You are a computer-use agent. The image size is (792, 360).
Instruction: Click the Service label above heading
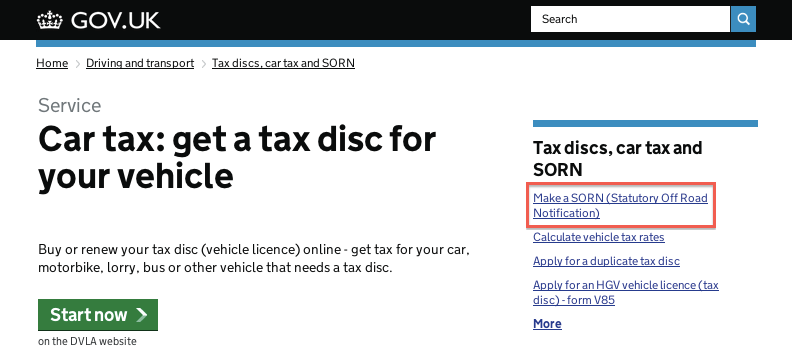point(70,106)
